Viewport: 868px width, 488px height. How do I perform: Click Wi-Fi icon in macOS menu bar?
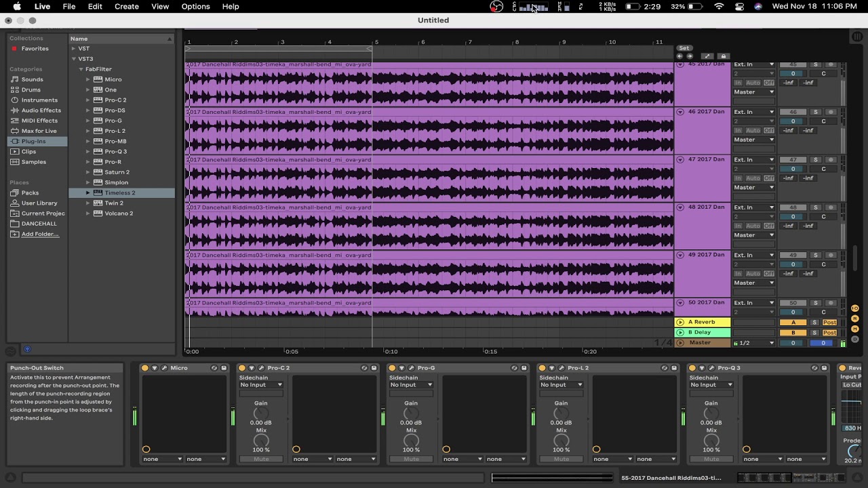(x=719, y=6)
